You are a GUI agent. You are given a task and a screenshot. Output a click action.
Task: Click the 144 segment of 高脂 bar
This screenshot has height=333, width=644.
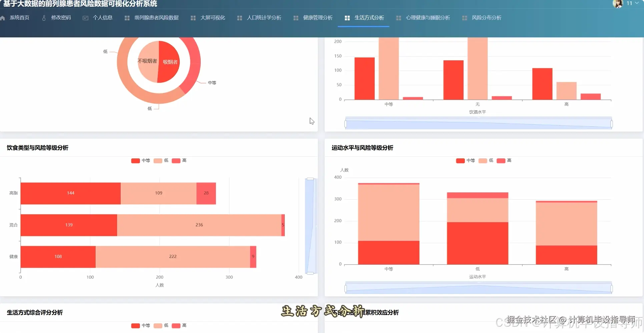coord(71,193)
